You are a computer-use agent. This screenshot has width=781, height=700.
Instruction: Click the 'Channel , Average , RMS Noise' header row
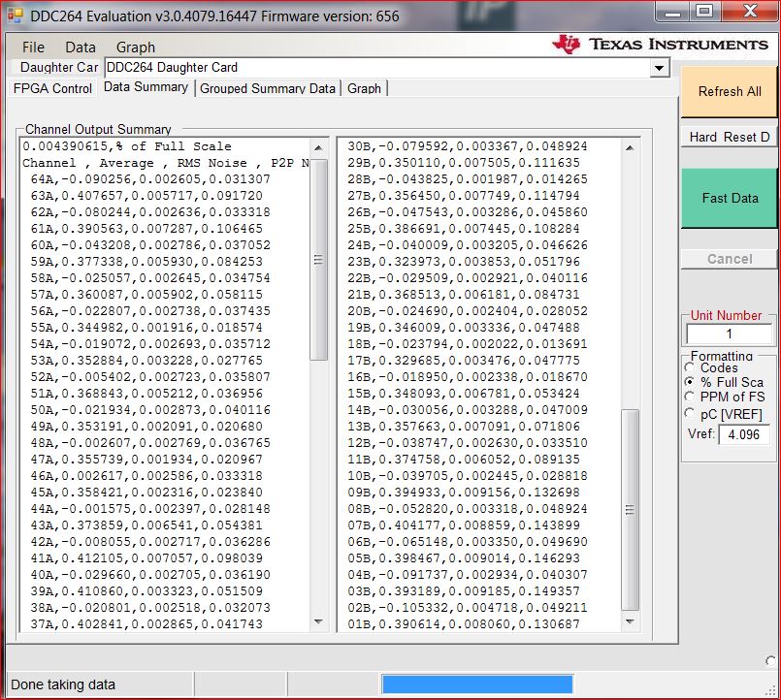[166, 163]
